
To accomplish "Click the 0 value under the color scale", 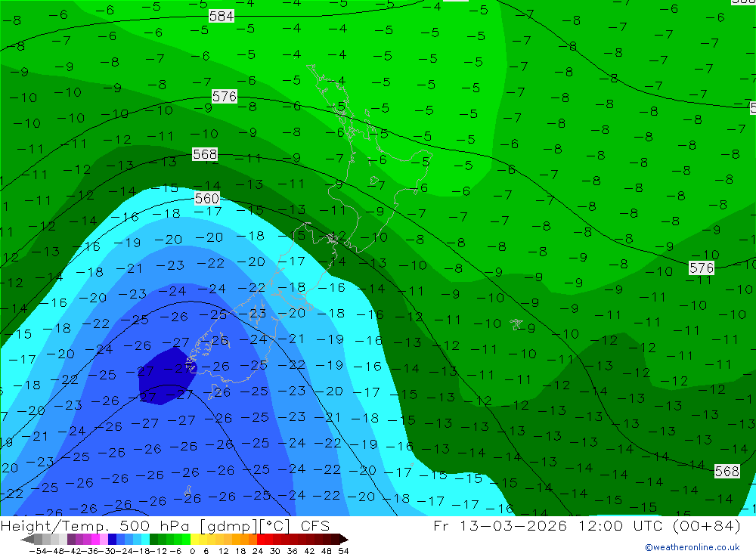I will click(192, 551).
